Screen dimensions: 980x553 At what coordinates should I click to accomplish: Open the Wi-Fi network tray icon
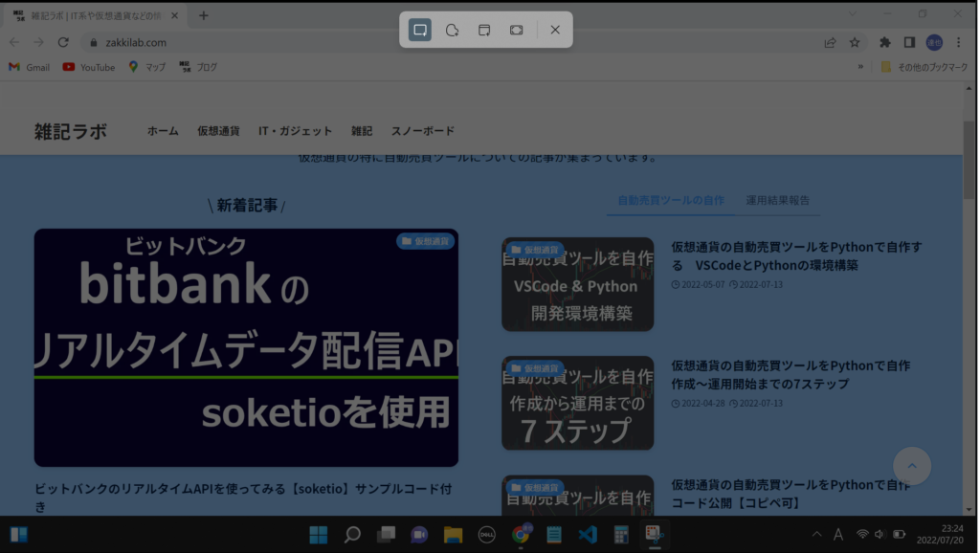point(862,535)
